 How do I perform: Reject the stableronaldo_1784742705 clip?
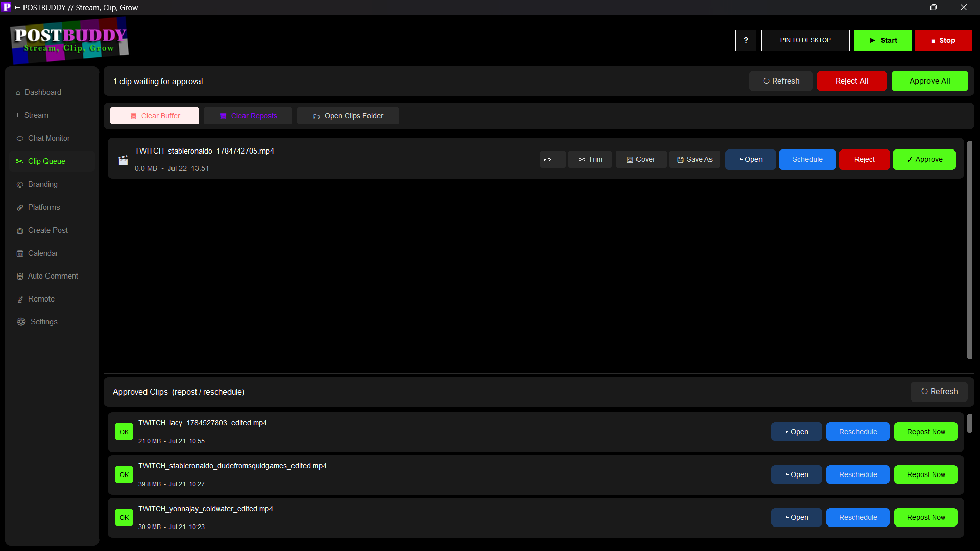[x=865, y=159]
